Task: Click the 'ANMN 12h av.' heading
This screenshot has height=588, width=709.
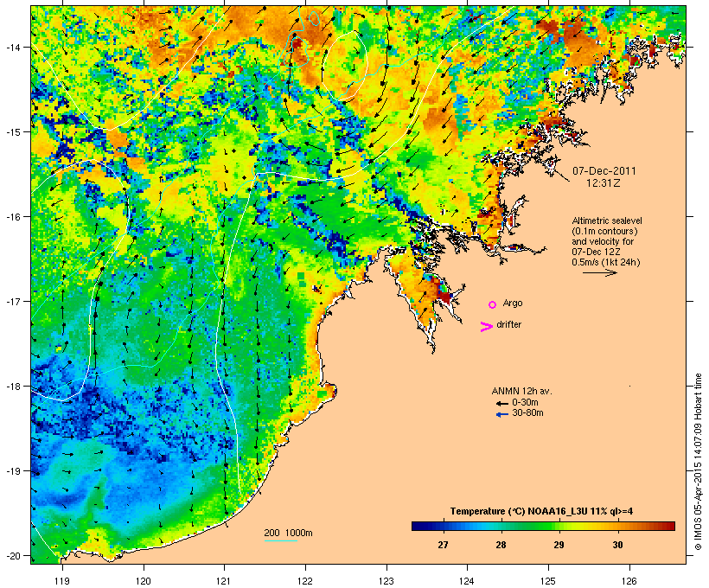Action: 521,391
